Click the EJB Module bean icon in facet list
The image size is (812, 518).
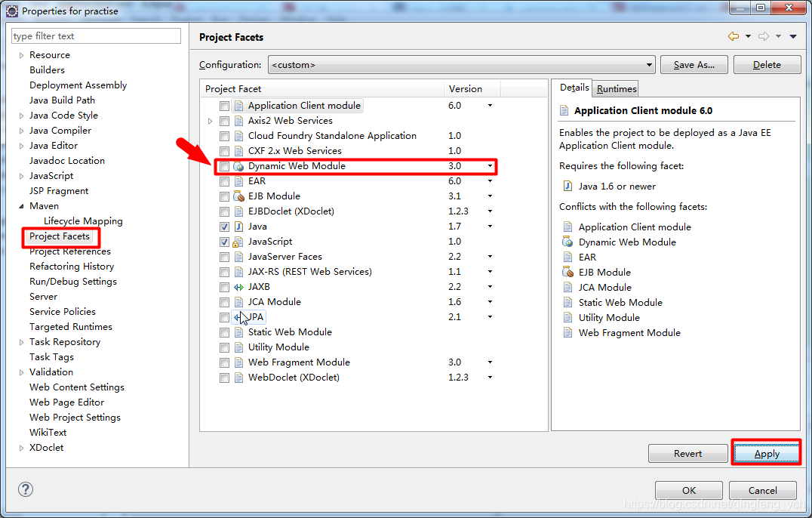[x=238, y=196]
